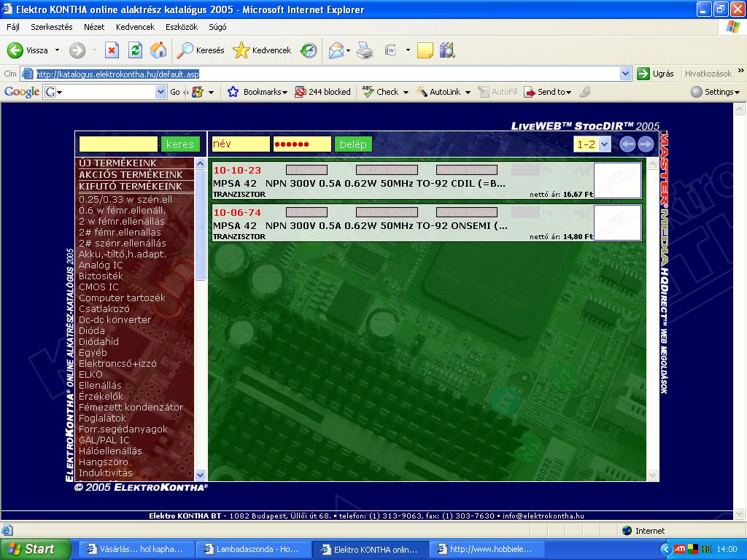The image size is (747, 560).
Task: Click Google toolbar AutoLink button
Action: click(438, 92)
